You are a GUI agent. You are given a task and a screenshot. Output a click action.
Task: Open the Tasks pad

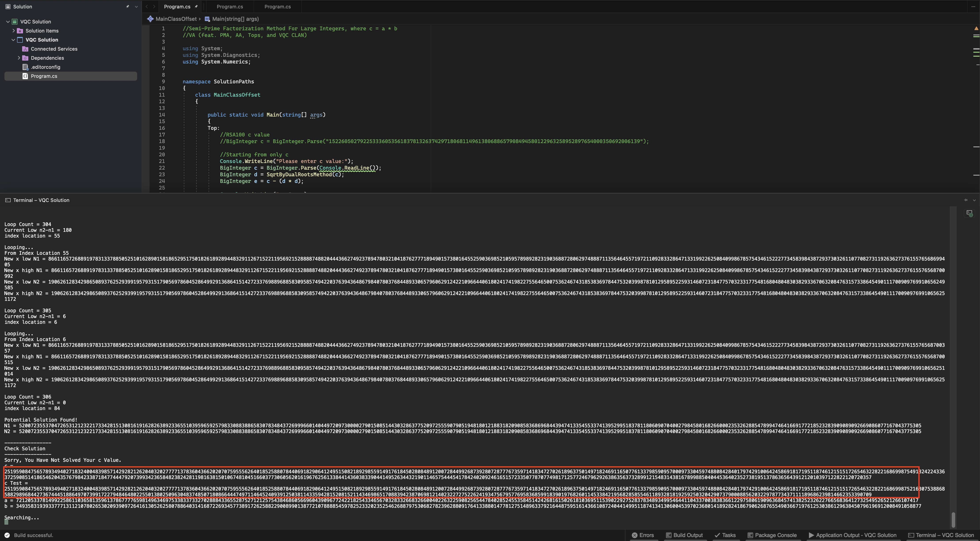[725, 535]
